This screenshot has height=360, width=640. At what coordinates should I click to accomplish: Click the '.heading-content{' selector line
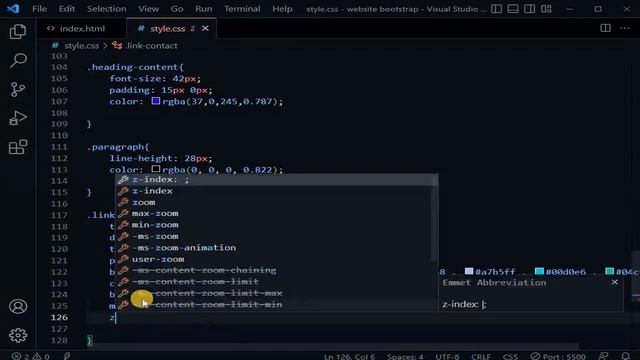click(x=135, y=67)
